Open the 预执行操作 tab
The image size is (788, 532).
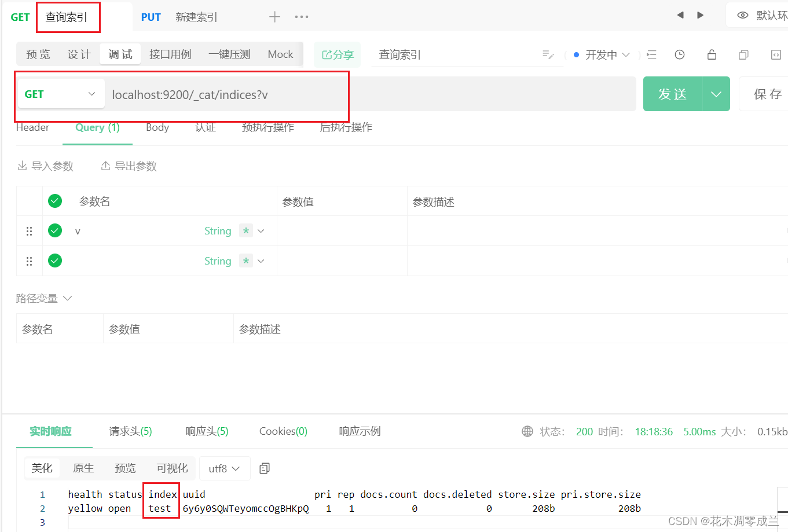(268, 127)
